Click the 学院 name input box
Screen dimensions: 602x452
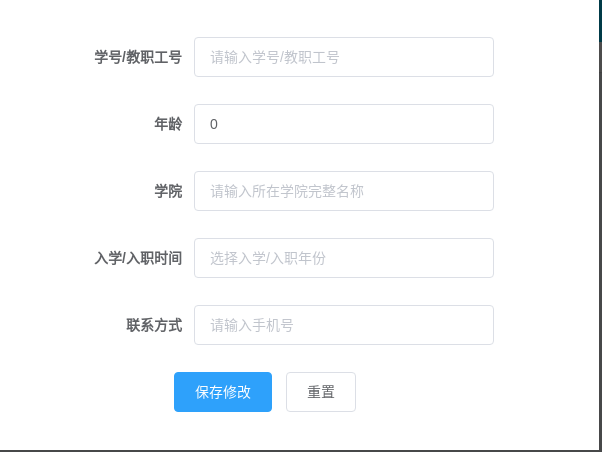point(343,191)
